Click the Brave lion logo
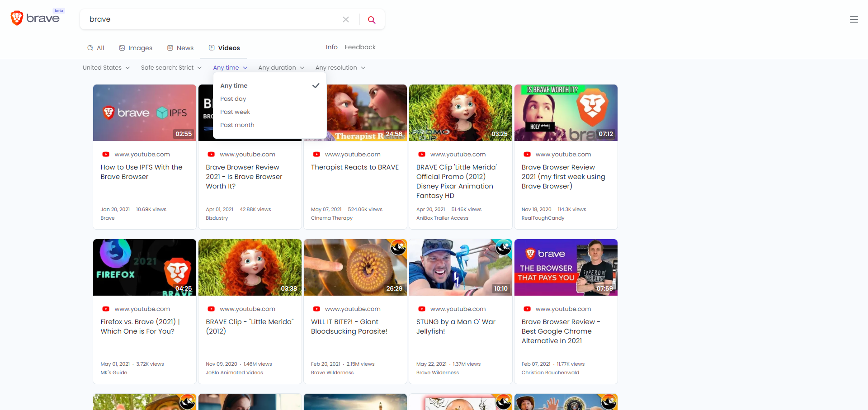This screenshot has height=410, width=868. tap(17, 18)
